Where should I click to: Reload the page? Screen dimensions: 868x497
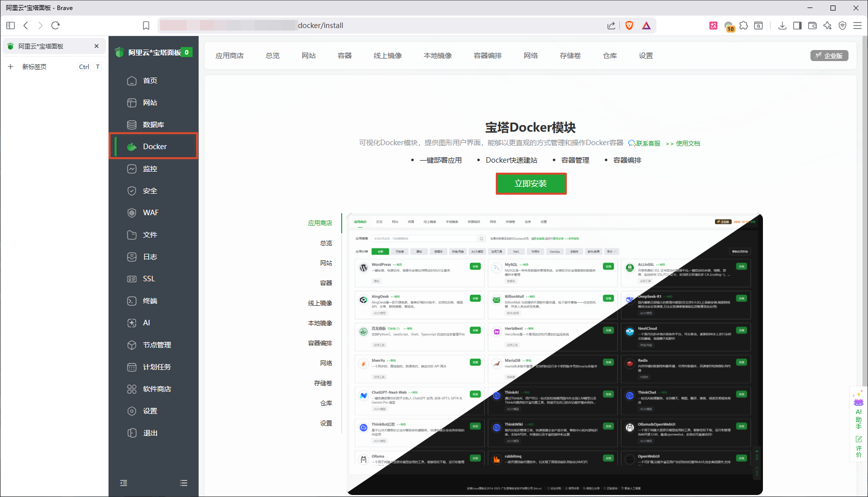(x=56, y=26)
